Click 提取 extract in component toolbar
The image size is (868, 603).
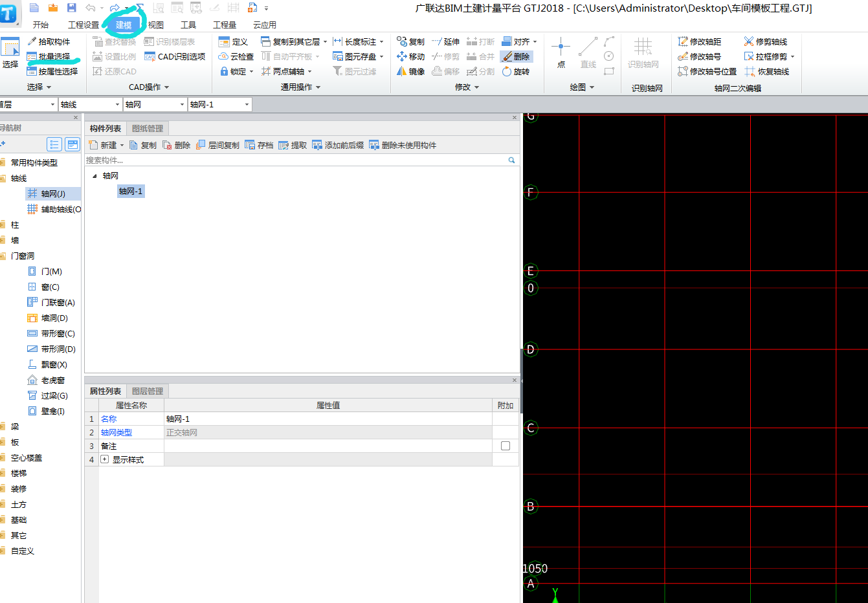pos(293,145)
